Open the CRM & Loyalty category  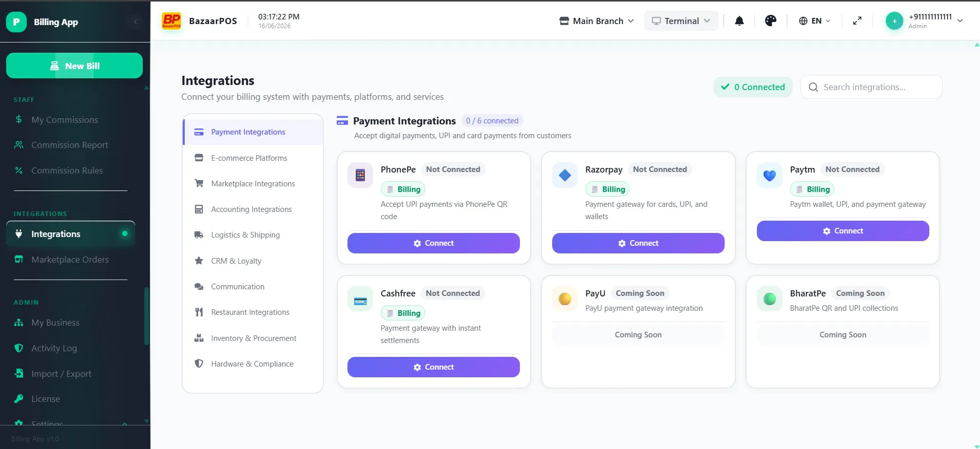pos(253,261)
